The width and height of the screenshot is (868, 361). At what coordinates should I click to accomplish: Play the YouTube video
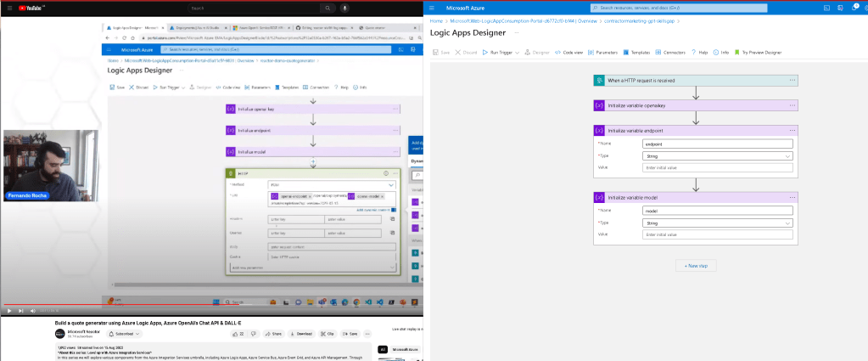8,311
